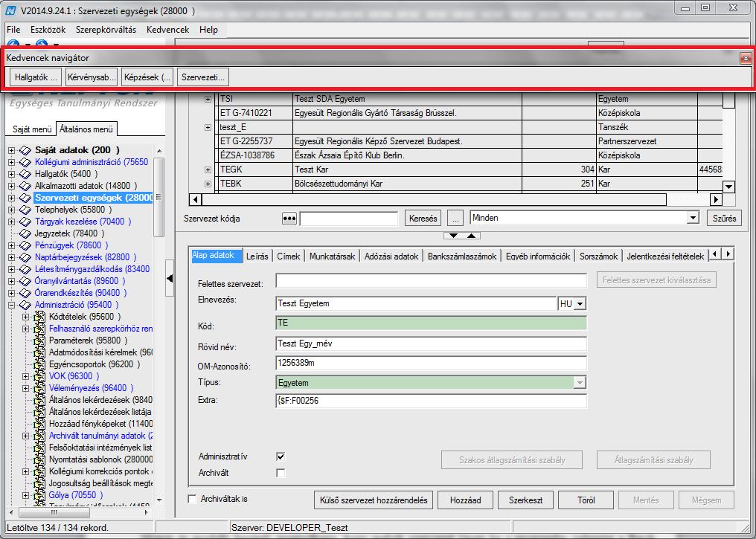The height and width of the screenshot is (539, 756).
Task: Open the Munkatársak tab
Action: click(332, 256)
